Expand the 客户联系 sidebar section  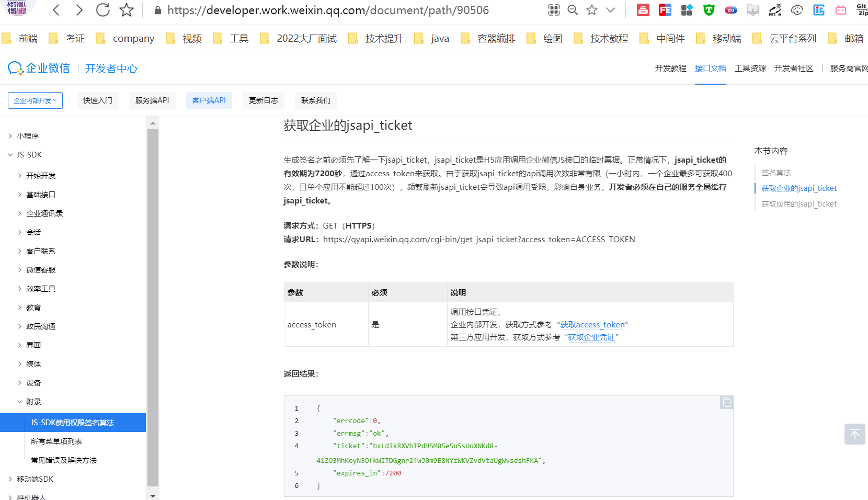(40, 251)
